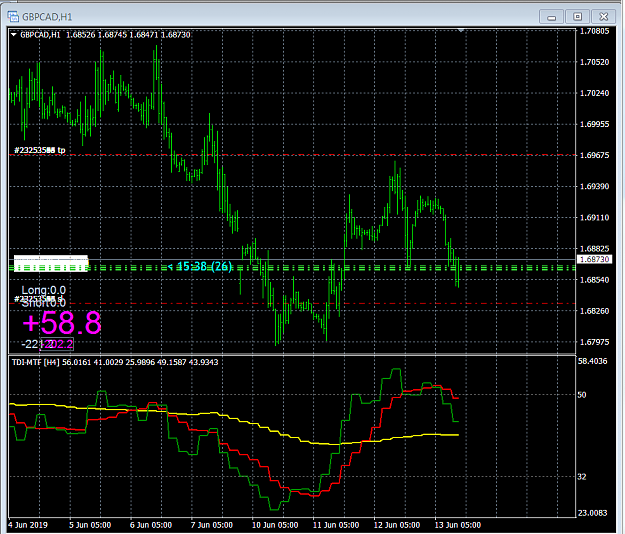625x534 pixels.
Task: Click the magenta +58.8 profit readout
Action: [x=62, y=323]
